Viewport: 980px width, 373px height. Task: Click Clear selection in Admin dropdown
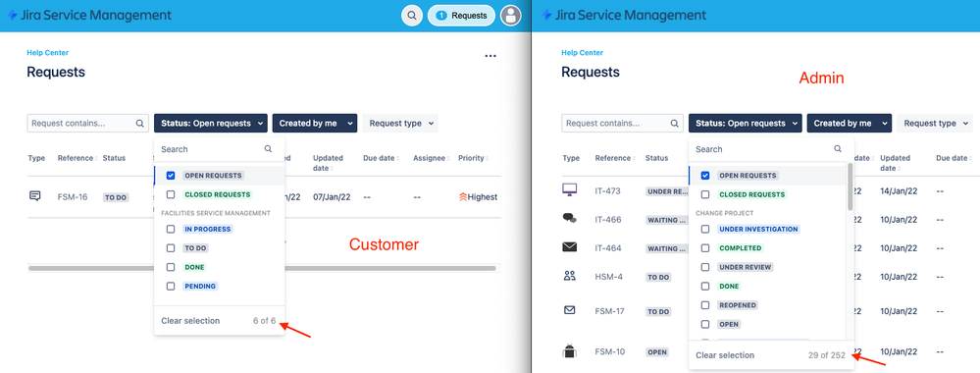pos(725,355)
